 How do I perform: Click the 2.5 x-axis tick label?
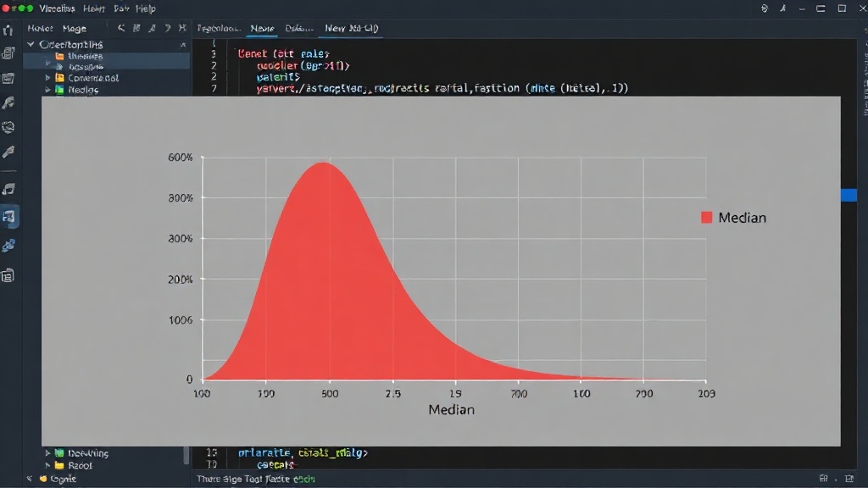tap(393, 393)
